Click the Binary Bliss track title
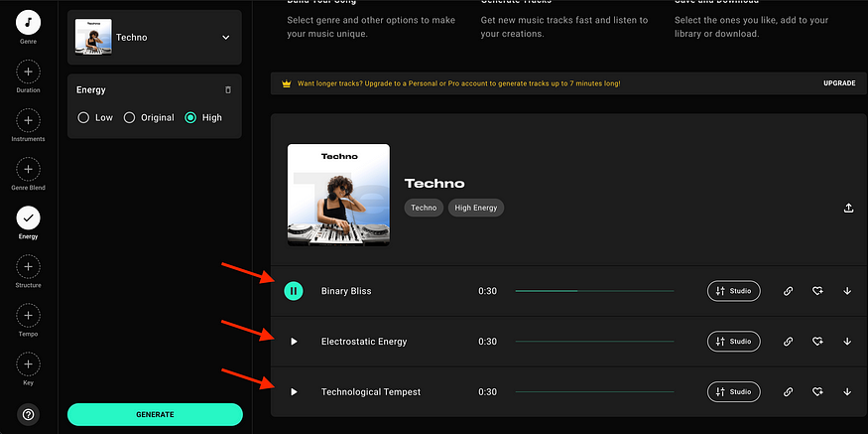The height and width of the screenshot is (434, 868). [346, 291]
